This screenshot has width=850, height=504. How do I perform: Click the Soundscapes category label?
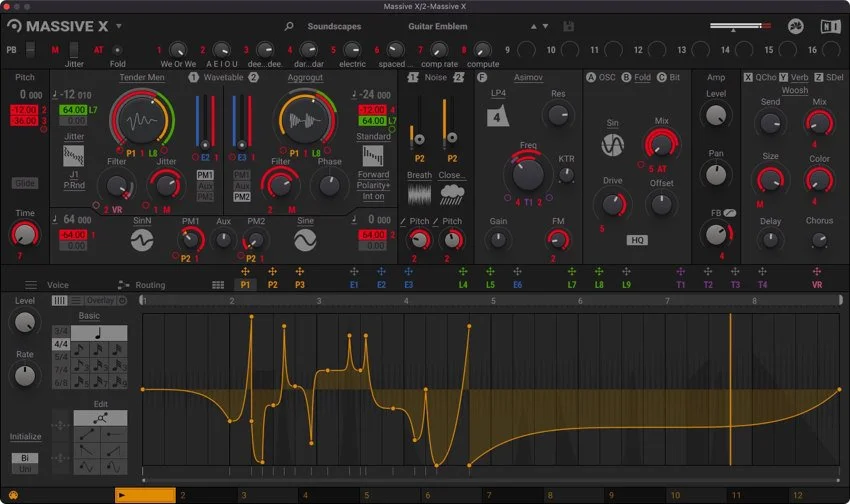[x=334, y=26]
